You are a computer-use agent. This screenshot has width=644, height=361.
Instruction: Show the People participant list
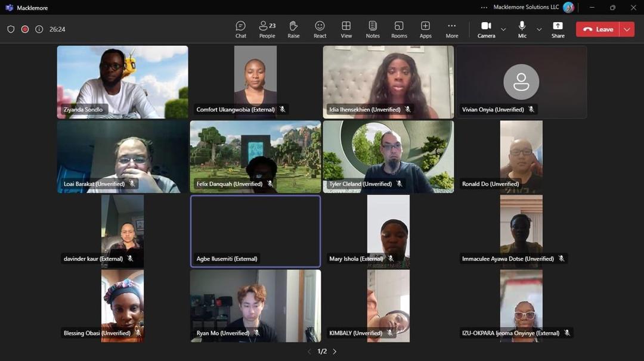click(x=267, y=29)
